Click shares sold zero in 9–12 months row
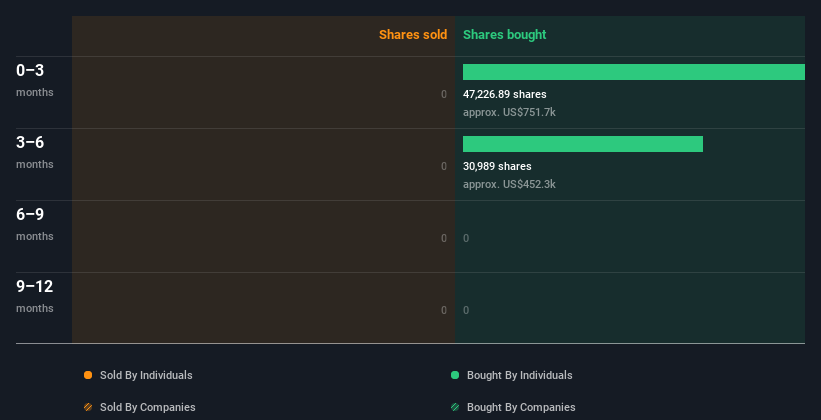 pyautogui.click(x=444, y=311)
